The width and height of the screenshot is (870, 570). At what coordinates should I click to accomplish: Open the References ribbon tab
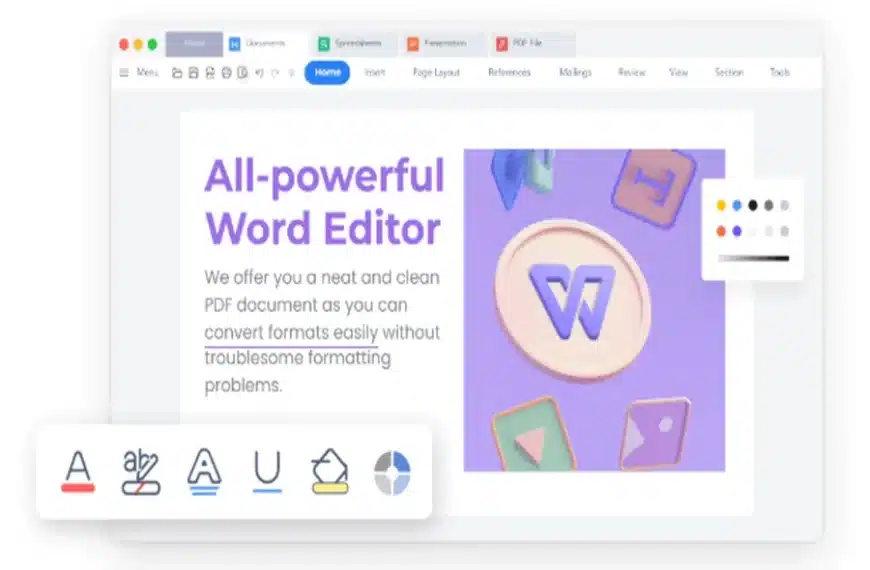tap(509, 73)
